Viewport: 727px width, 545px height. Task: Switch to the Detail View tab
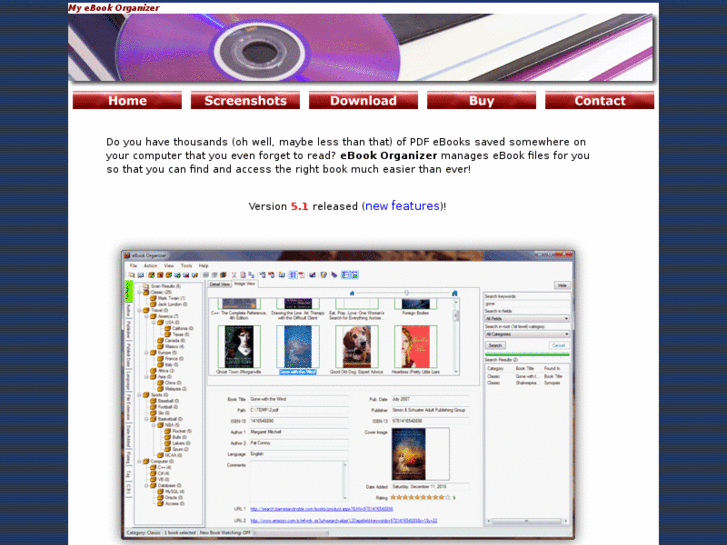tap(219, 284)
